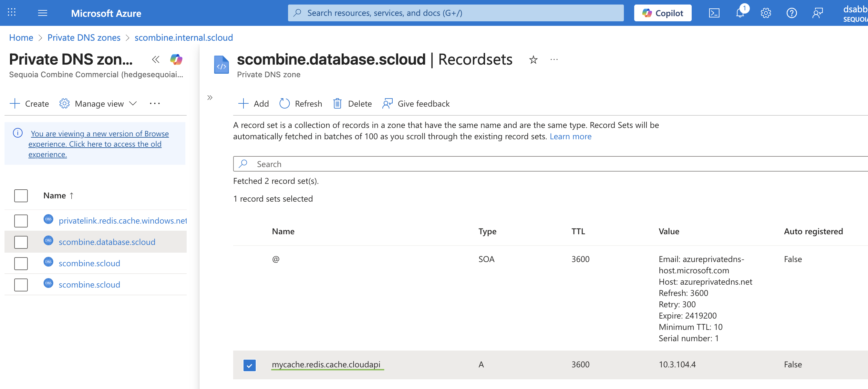This screenshot has height=389, width=868.
Task: Click the Learn more link about record sets
Action: tap(571, 136)
